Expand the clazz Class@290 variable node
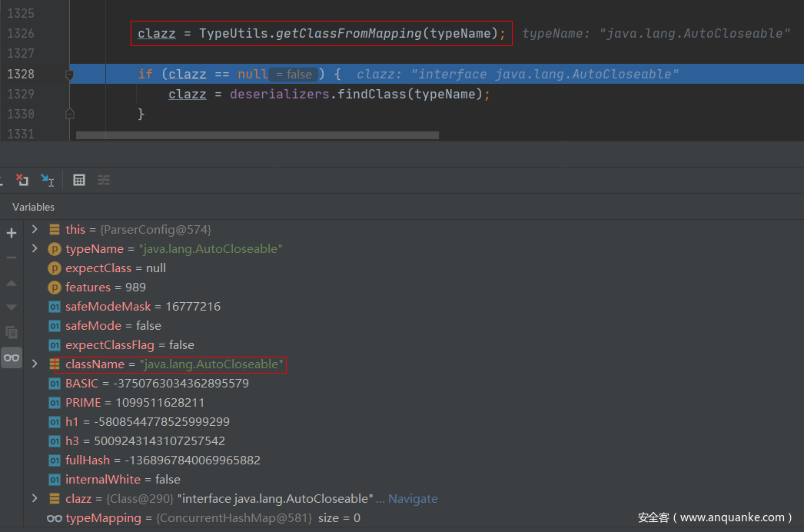Image resolution: width=804 pixels, height=532 pixels. click(x=34, y=498)
